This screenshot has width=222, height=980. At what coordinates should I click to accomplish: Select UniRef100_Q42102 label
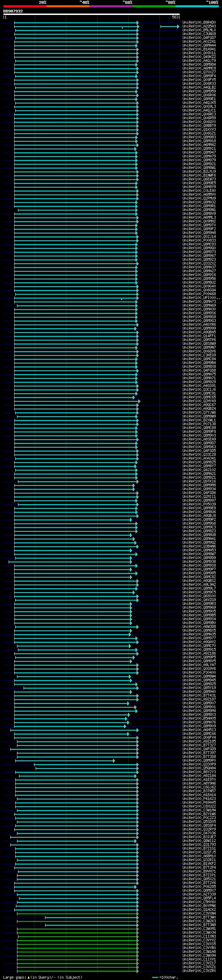click(199, 469)
